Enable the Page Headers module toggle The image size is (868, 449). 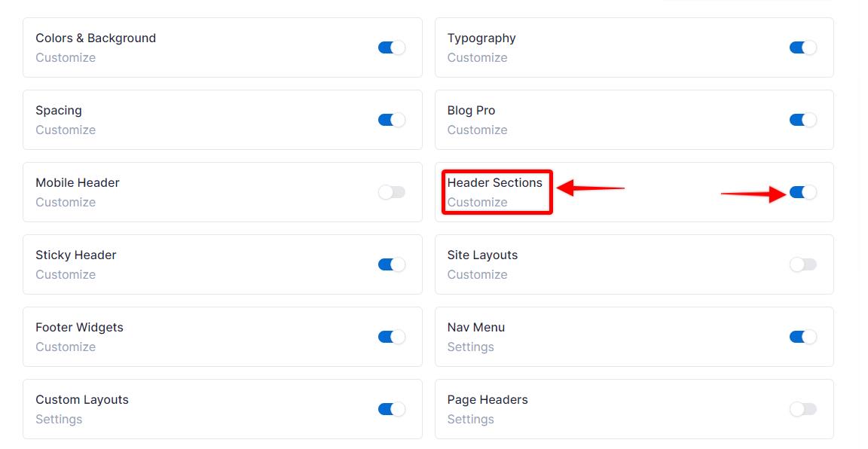[x=803, y=409]
